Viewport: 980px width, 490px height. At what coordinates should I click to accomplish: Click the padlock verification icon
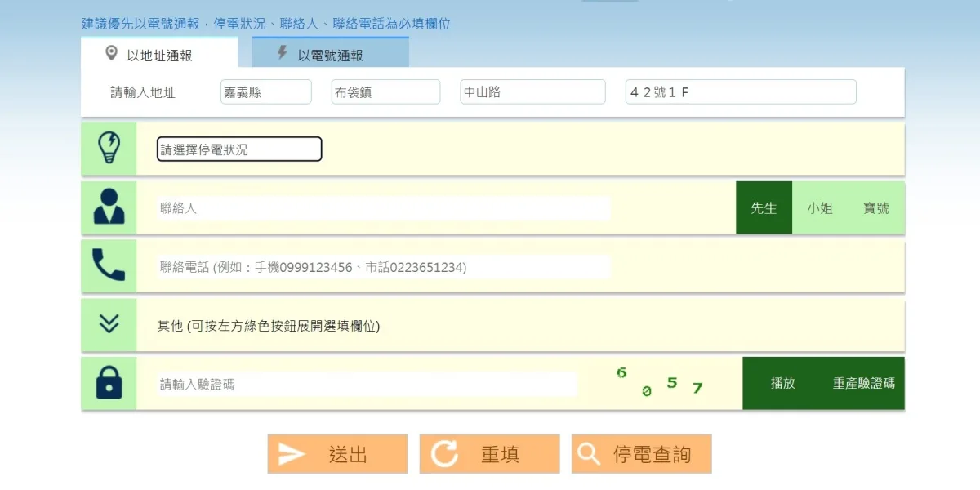coord(109,382)
